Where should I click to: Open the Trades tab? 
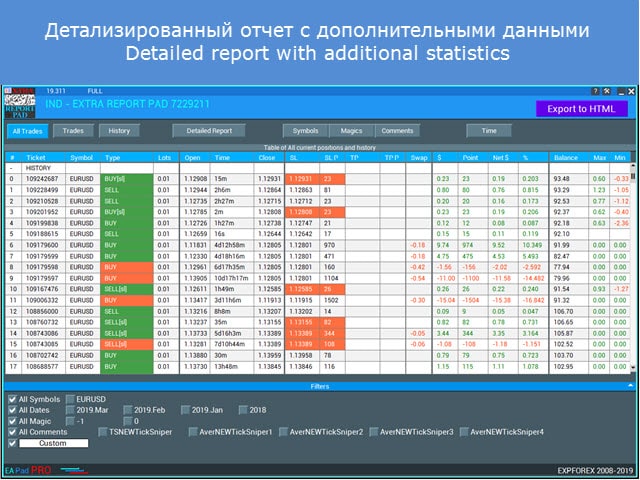click(73, 130)
